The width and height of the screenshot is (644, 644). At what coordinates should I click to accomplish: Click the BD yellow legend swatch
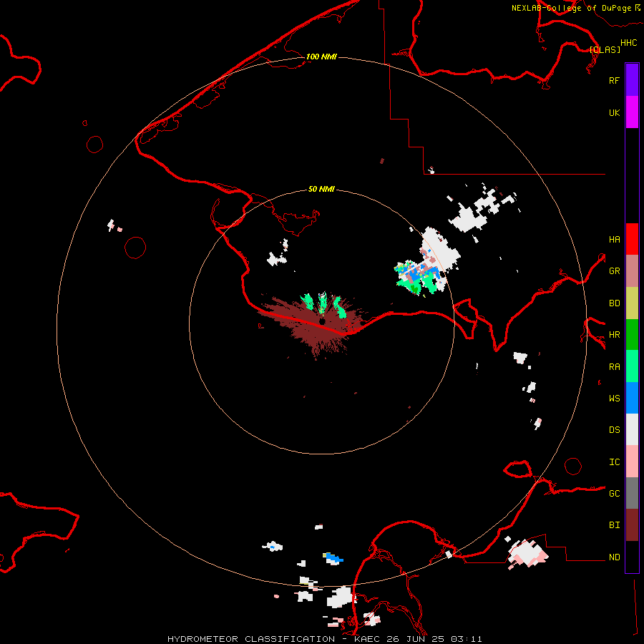(632, 303)
